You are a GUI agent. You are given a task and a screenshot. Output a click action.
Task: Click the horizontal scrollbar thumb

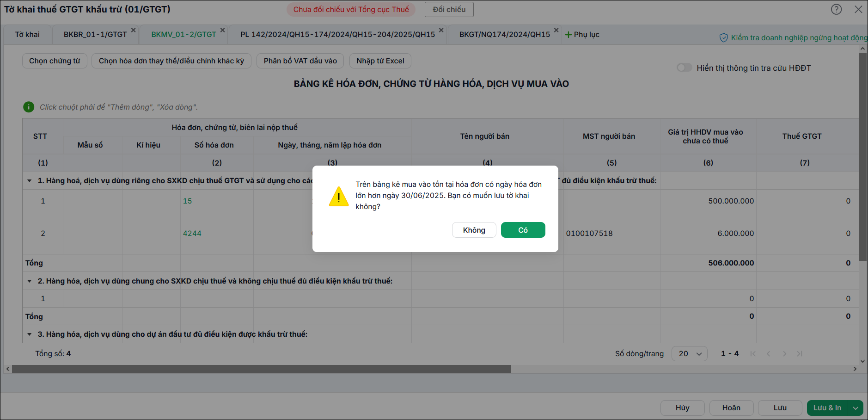(262, 369)
